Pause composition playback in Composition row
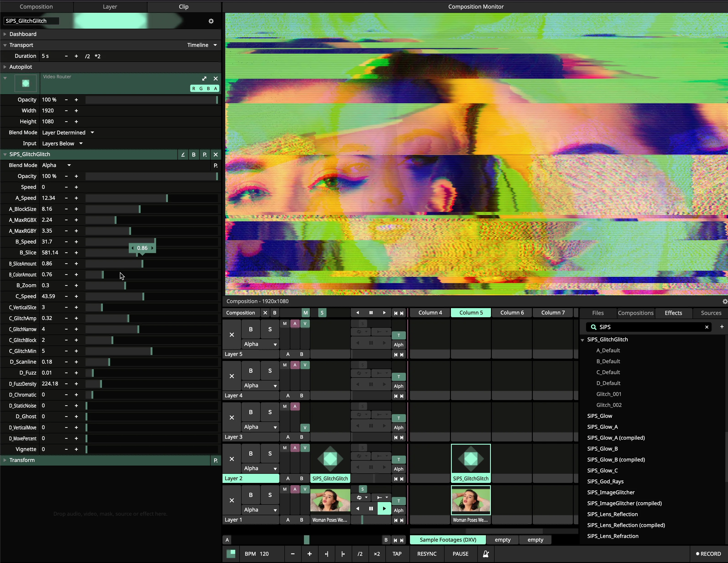This screenshot has width=728, height=563. (371, 313)
